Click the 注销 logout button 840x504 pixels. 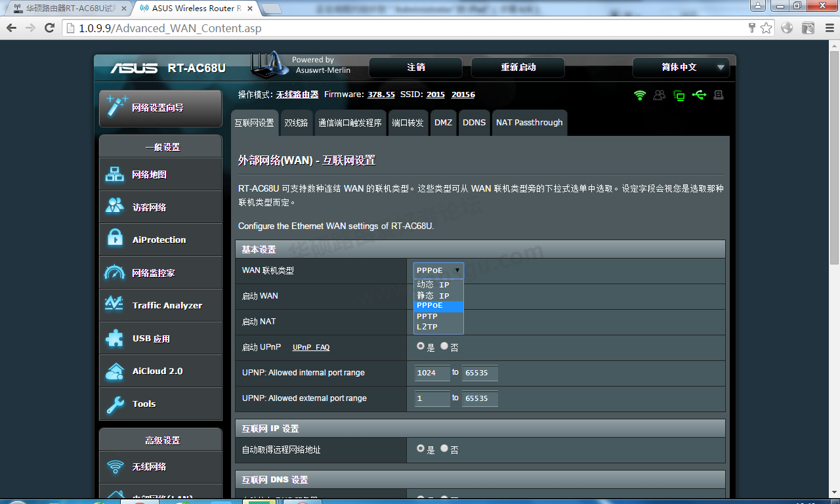(x=416, y=67)
